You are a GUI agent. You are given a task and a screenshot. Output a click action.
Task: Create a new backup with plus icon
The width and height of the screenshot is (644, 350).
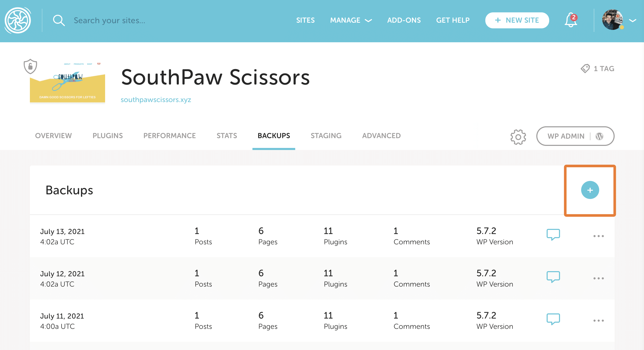pos(590,190)
